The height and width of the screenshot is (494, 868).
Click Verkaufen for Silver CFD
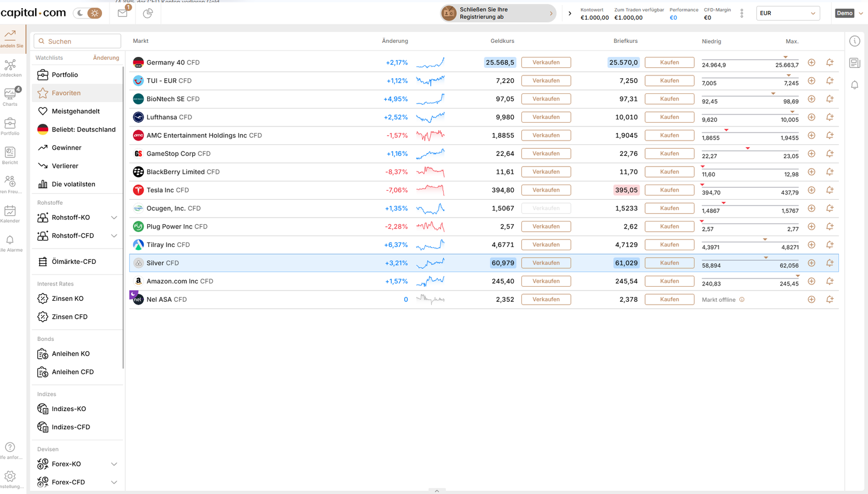tap(546, 263)
